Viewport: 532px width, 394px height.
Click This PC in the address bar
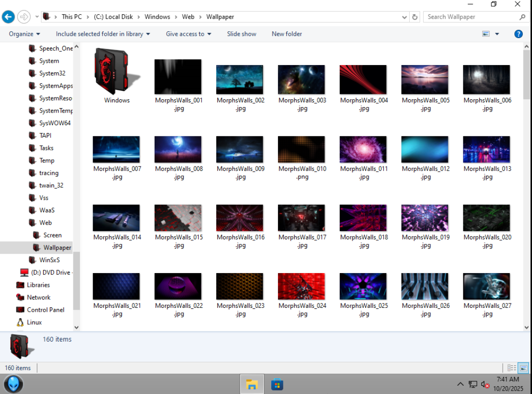[71, 17]
